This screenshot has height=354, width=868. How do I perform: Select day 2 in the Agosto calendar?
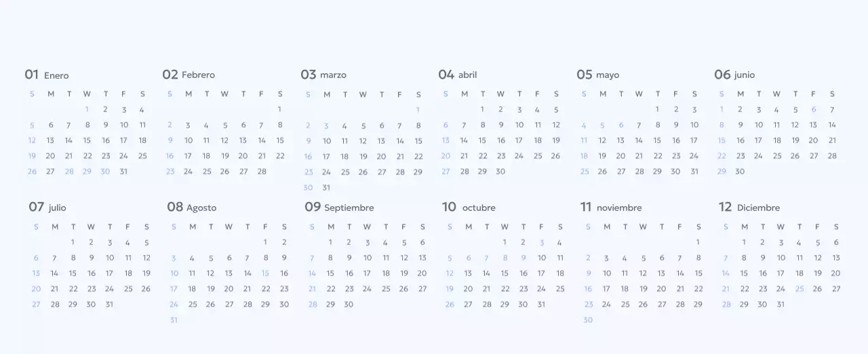coord(284,242)
